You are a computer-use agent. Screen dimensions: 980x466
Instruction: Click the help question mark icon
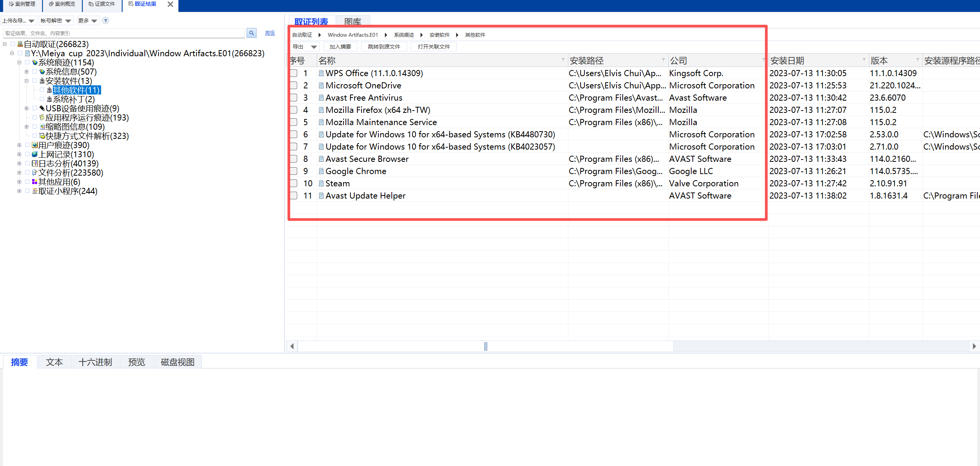pos(106,21)
